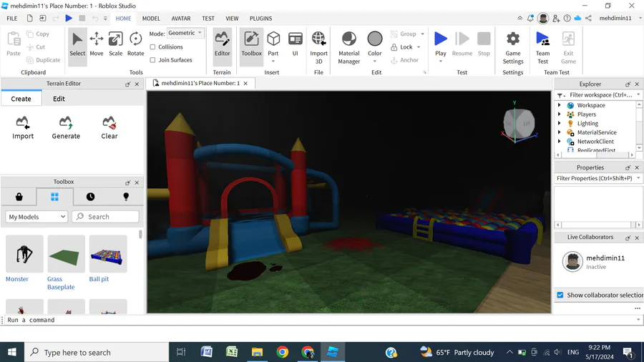Choose the Scale tool
Image resolution: width=644 pixels, height=362 pixels.
pos(115,44)
